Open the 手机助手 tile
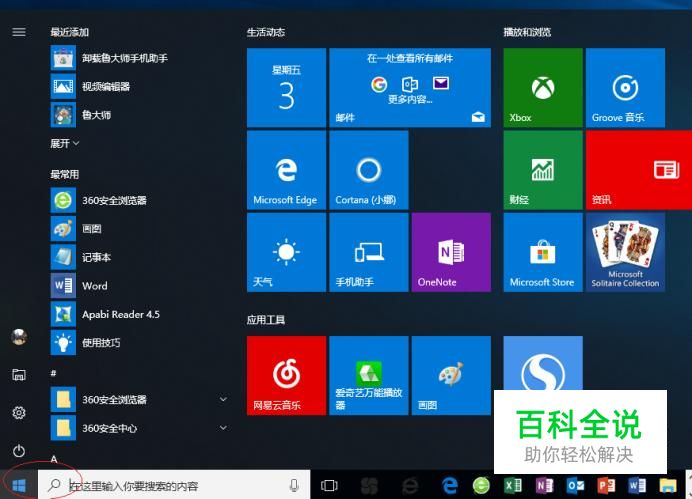The width and height of the screenshot is (692, 499). (369, 252)
